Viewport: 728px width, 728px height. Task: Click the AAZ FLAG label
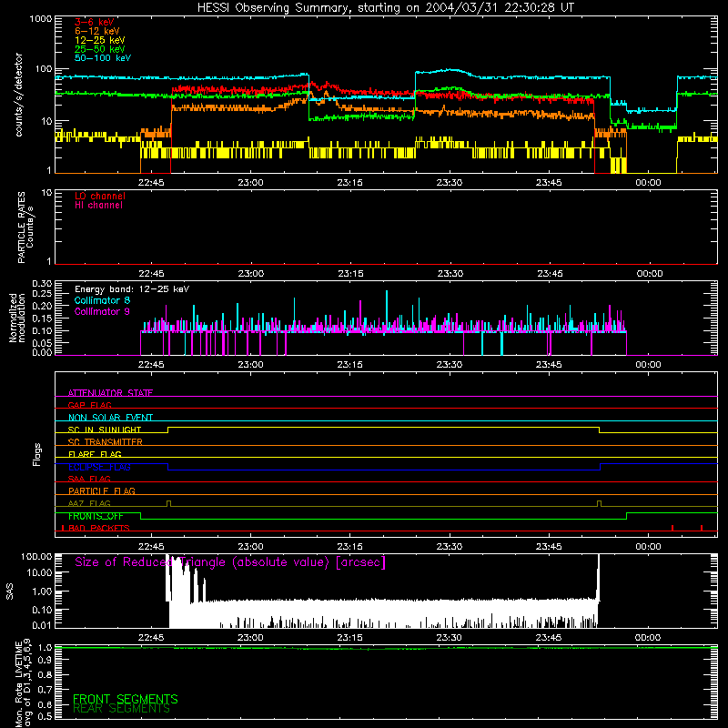pos(89,503)
